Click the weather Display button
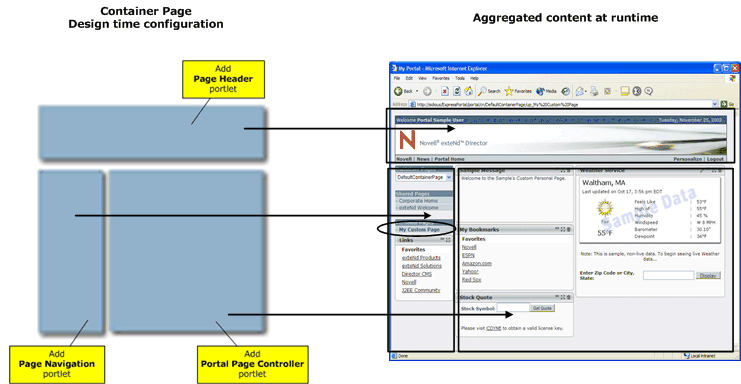741x384 pixels. pyautogui.click(x=708, y=275)
